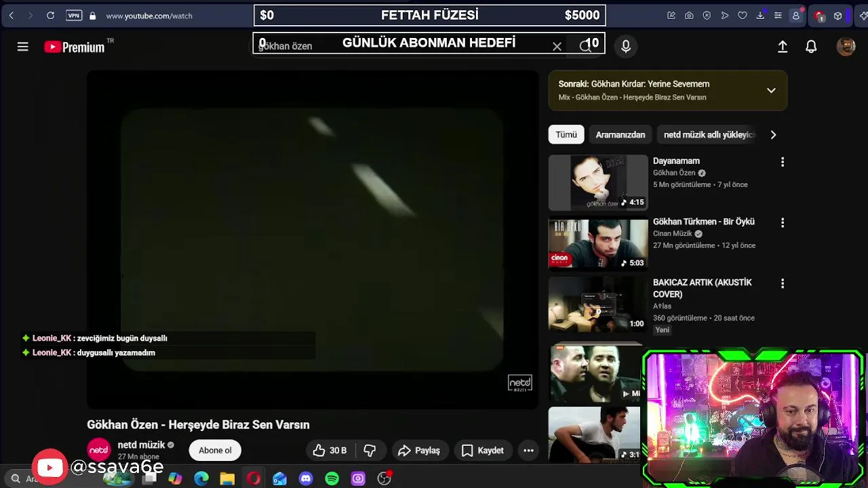Show more filter chips with right arrow
868x488 pixels.
pyautogui.click(x=773, y=134)
